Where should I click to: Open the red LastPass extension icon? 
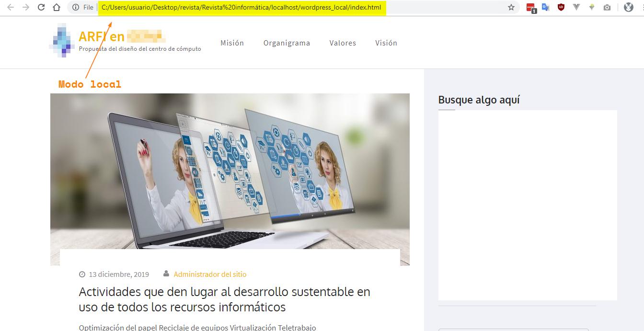click(x=530, y=7)
